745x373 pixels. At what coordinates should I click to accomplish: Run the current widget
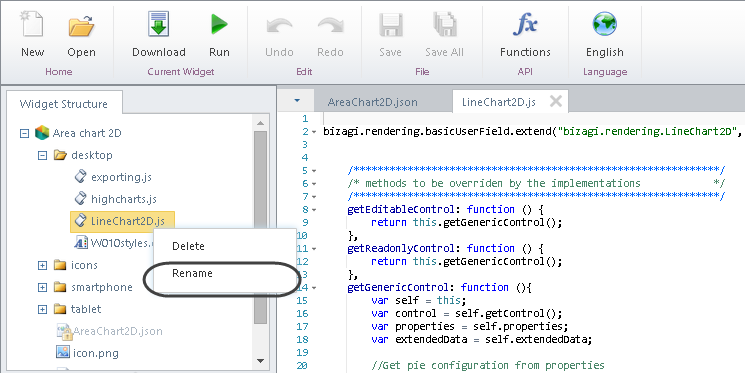[x=219, y=24]
